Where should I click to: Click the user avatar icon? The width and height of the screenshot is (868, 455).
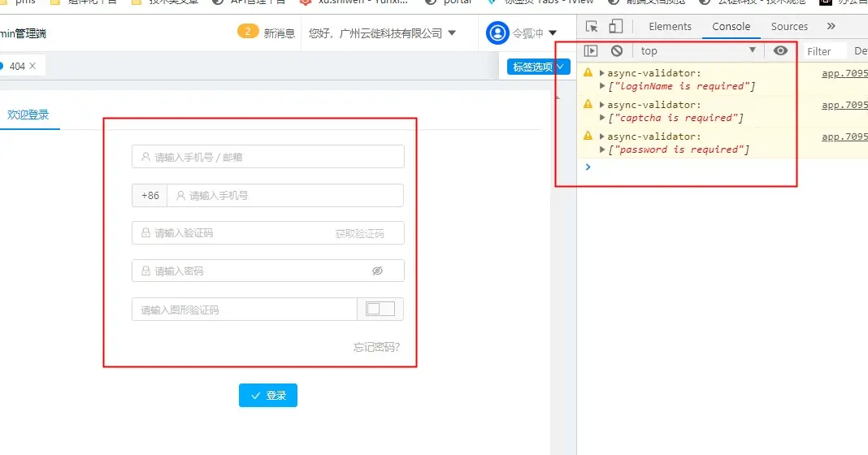point(497,33)
